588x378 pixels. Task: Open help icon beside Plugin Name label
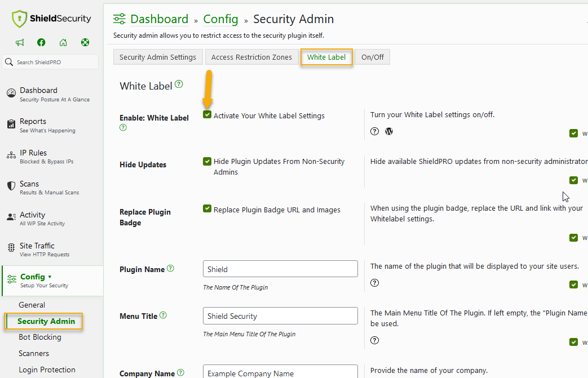pyautogui.click(x=170, y=269)
